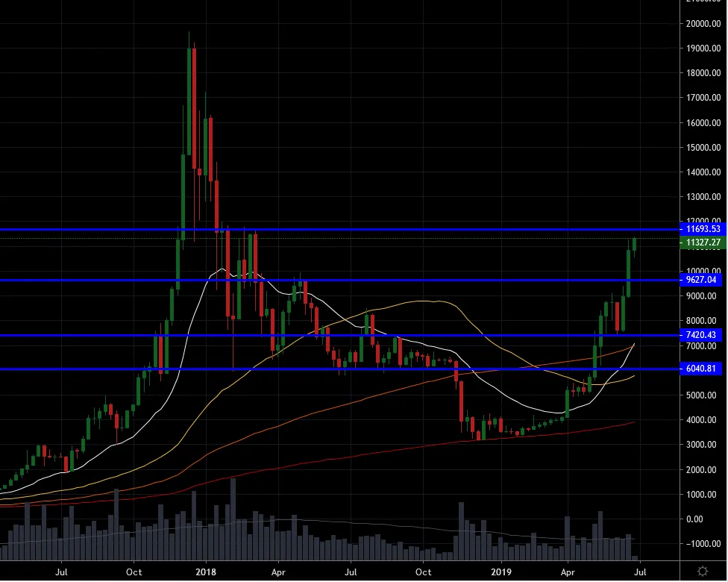Click the last Jul label on time axis
The height and width of the screenshot is (582, 728).
point(640,572)
